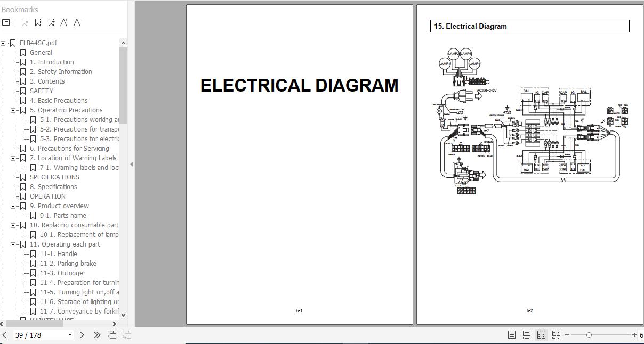
Task: Open the 11-1. Handle bookmark
Action: tap(59, 254)
